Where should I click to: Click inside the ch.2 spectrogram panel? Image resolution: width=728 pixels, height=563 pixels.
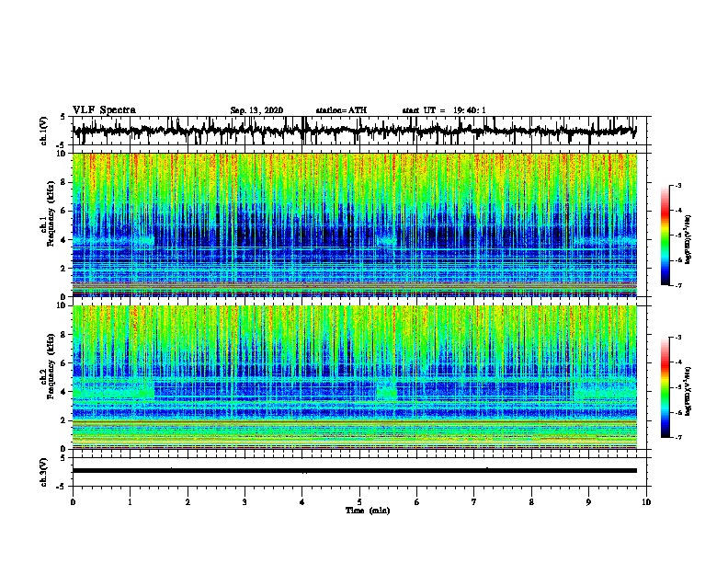pos(355,377)
